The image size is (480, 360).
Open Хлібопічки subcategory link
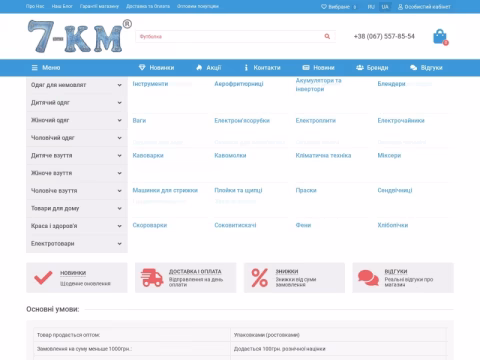[x=393, y=225]
